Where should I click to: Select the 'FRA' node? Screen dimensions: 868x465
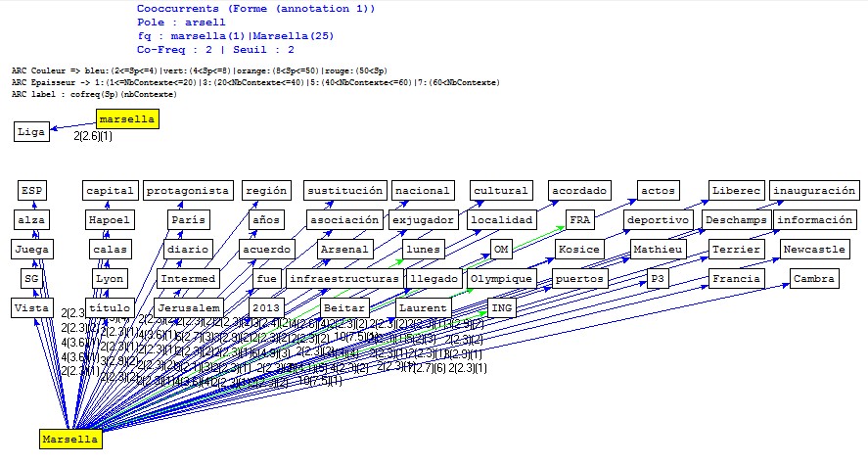click(x=579, y=219)
